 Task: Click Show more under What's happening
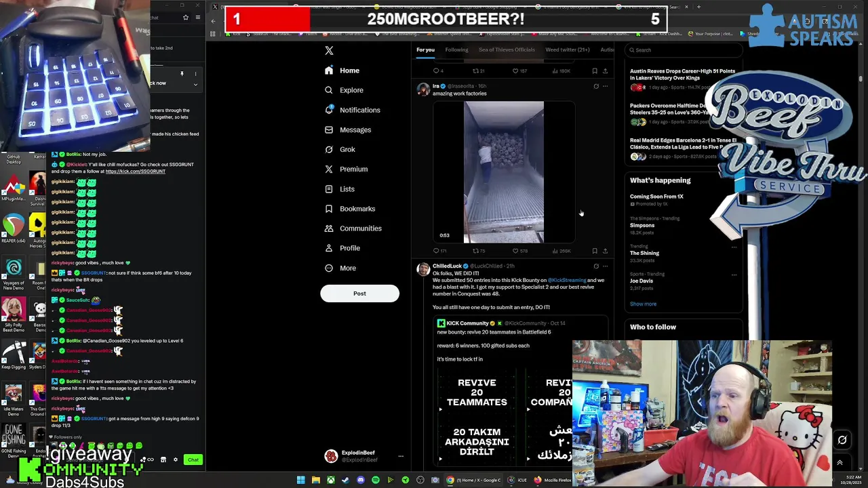point(643,304)
